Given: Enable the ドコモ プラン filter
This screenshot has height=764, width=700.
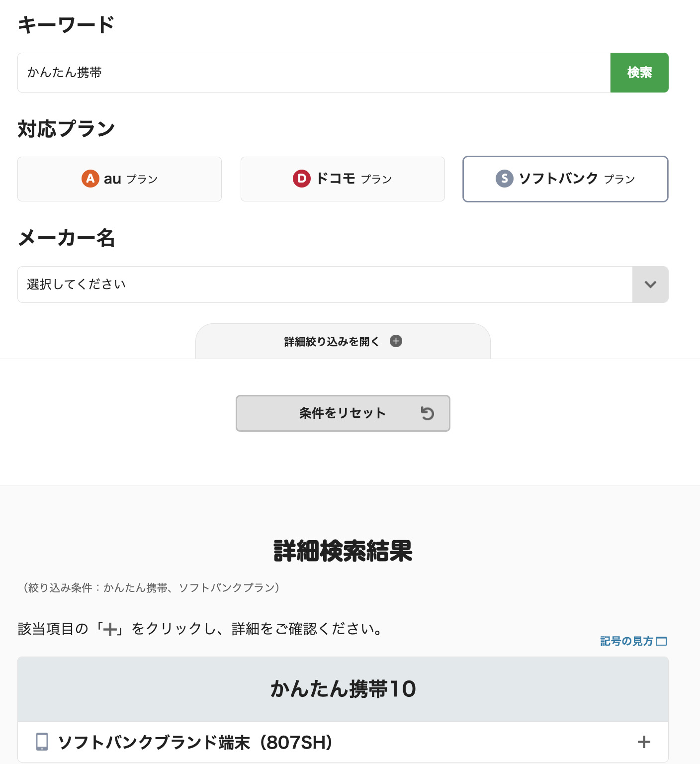Looking at the screenshot, I should (x=343, y=179).
